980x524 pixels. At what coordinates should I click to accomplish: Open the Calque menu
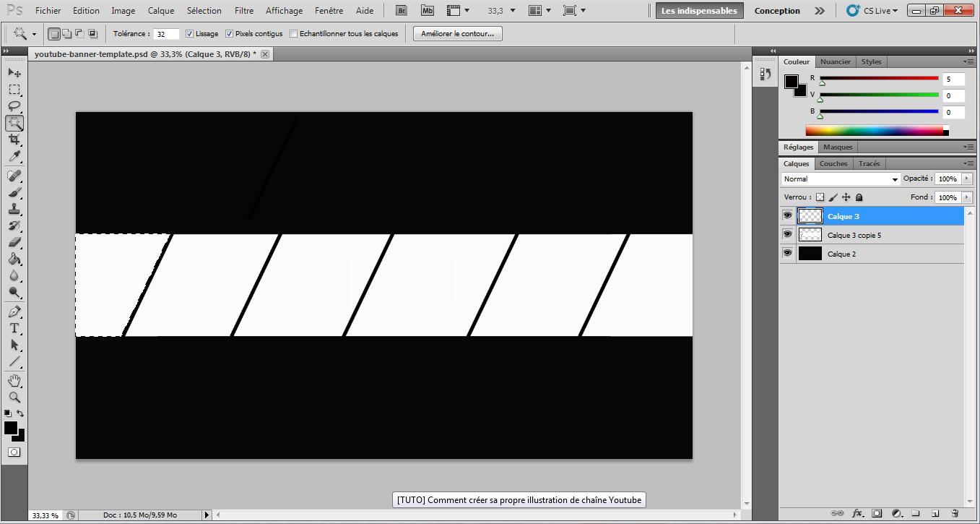pyautogui.click(x=161, y=11)
